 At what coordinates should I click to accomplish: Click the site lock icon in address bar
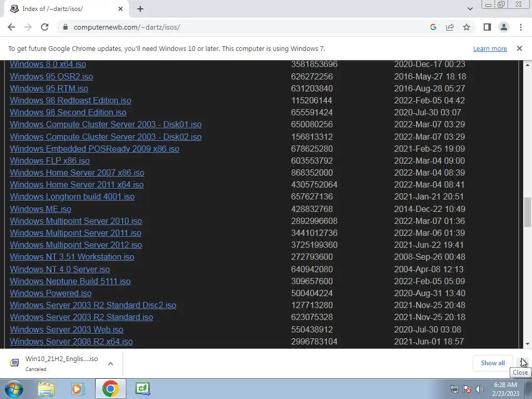tap(65, 27)
